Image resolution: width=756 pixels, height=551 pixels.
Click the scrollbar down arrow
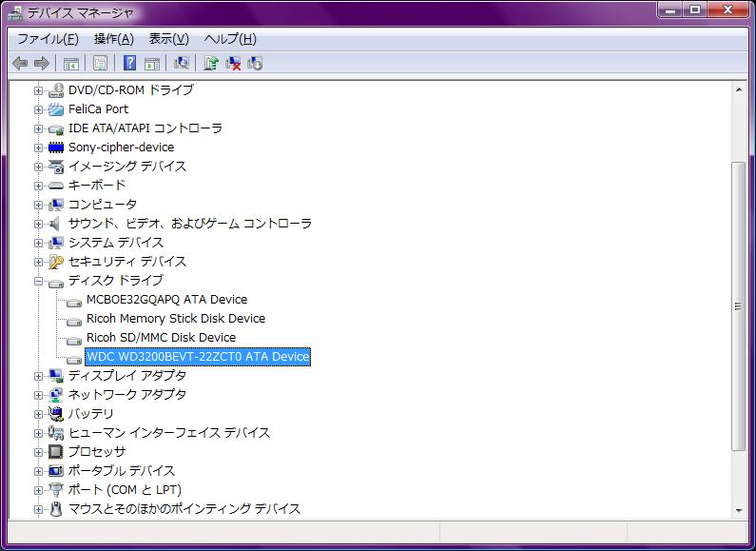click(739, 510)
